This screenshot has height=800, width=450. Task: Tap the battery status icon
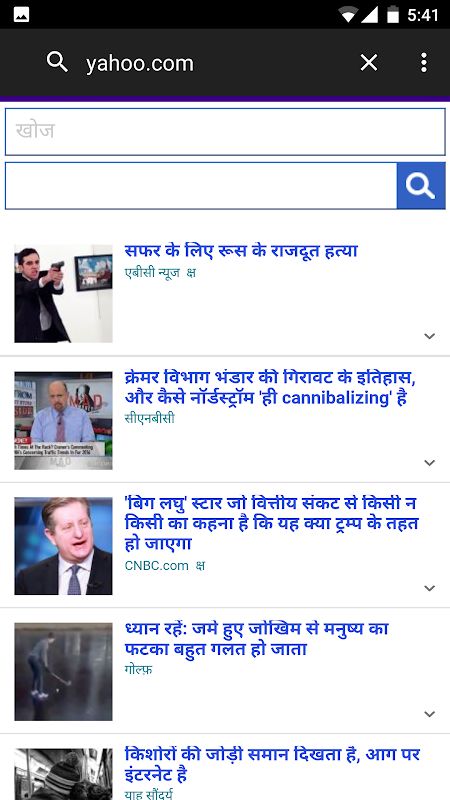tap(392, 14)
